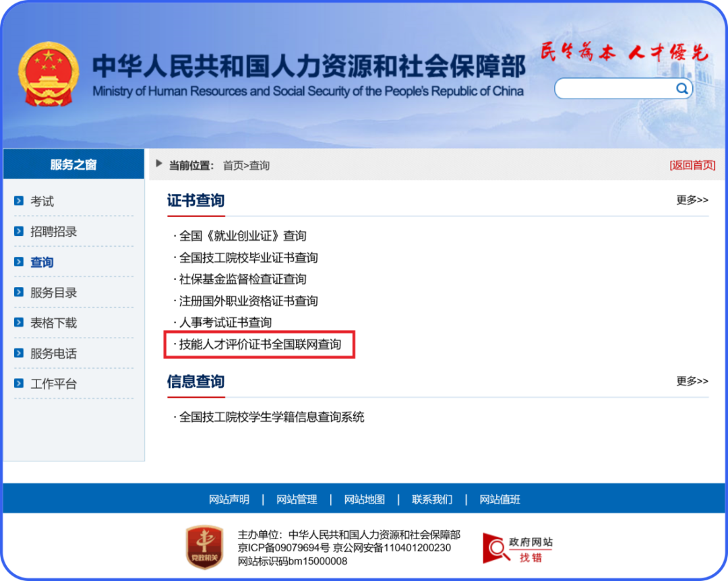
Task: Open 全国《就业创业证》查询 link
Action: coord(243,236)
